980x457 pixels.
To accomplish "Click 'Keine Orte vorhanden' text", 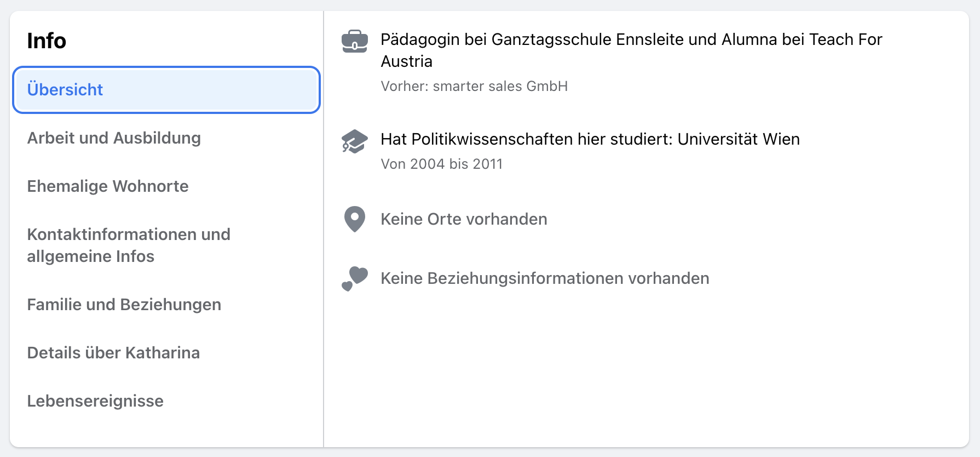I will click(464, 219).
